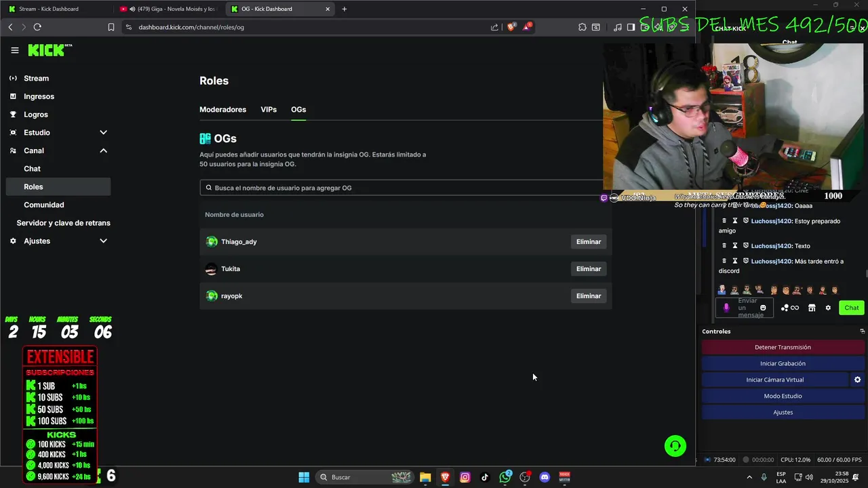Open Instagram from taskbar
The height and width of the screenshot is (488, 868).
[x=465, y=477]
